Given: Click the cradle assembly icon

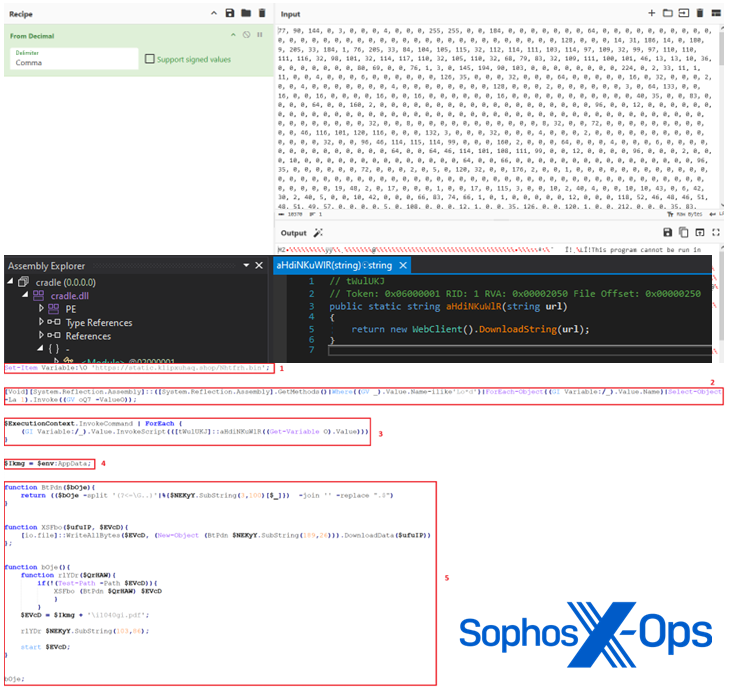Looking at the screenshot, I should 23,282.
